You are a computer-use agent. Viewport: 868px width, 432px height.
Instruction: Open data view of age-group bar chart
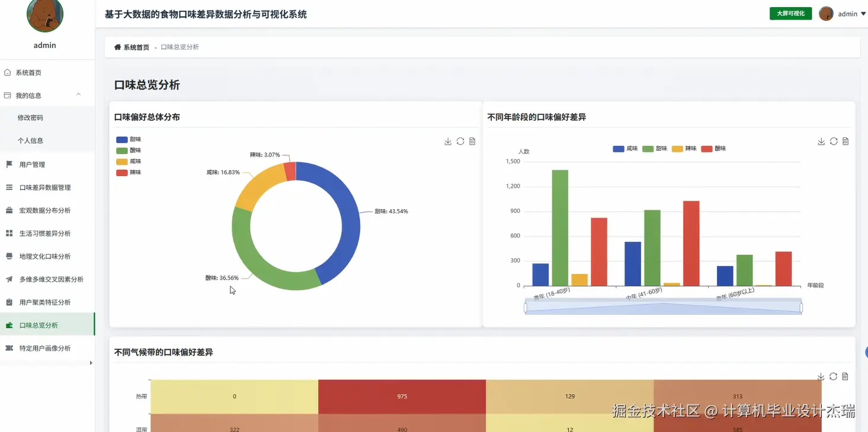click(x=845, y=142)
